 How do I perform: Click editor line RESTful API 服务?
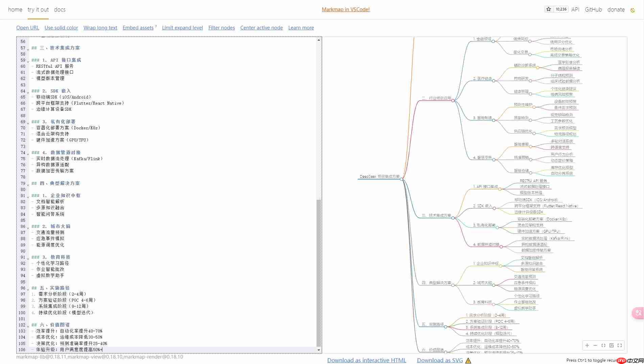pos(55,66)
